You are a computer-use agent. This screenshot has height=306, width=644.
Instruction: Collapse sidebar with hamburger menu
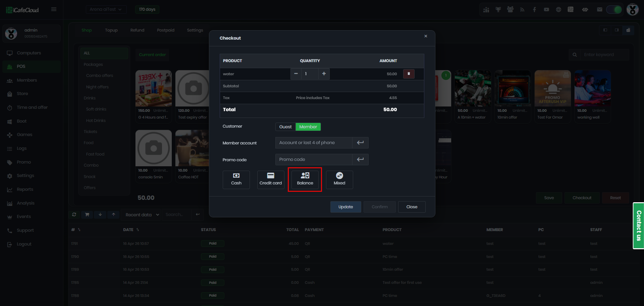[54, 9]
